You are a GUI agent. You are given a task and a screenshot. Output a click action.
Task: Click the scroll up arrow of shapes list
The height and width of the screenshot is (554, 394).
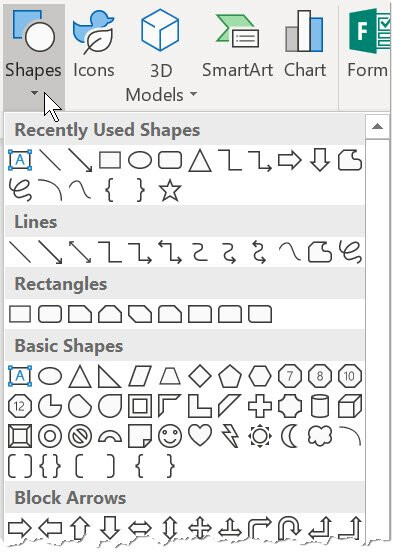point(378,126)
